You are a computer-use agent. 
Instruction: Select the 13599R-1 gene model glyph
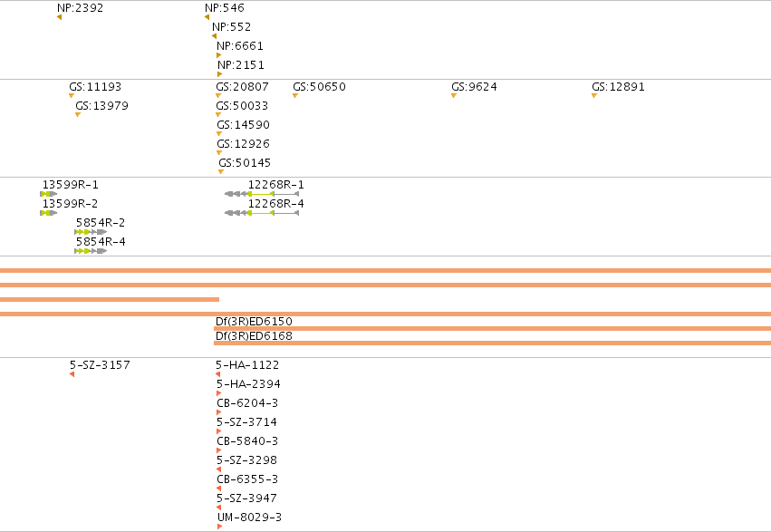tap(49, 194)
